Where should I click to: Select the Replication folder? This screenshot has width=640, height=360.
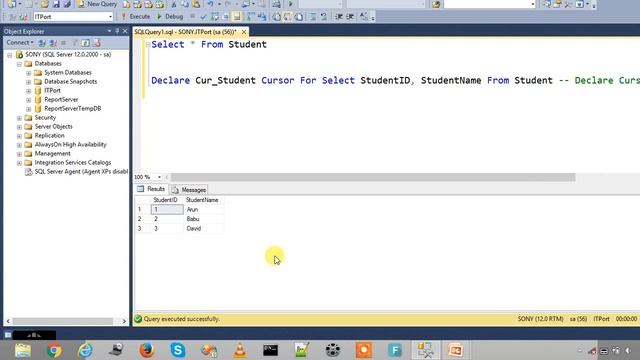49,136
